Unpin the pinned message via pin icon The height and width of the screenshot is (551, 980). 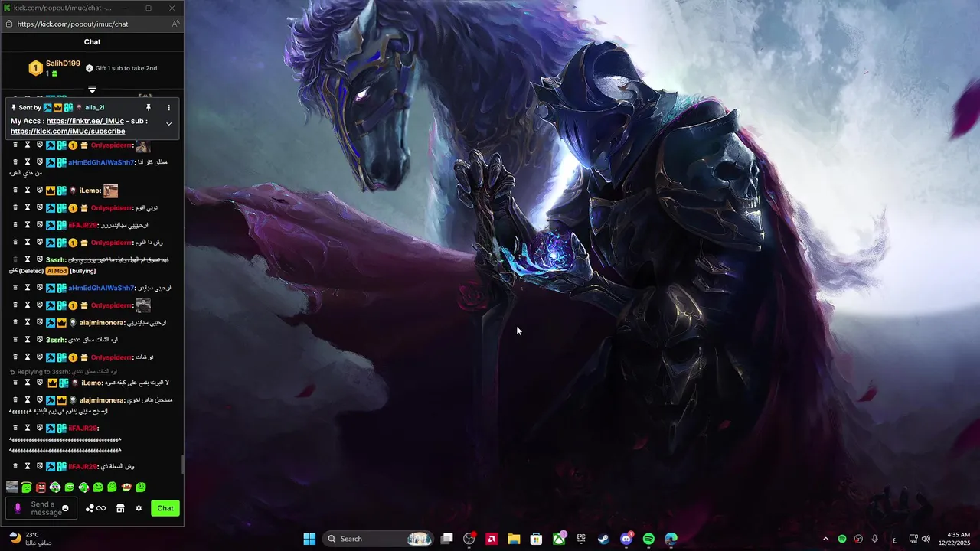[x=149, y=108]
